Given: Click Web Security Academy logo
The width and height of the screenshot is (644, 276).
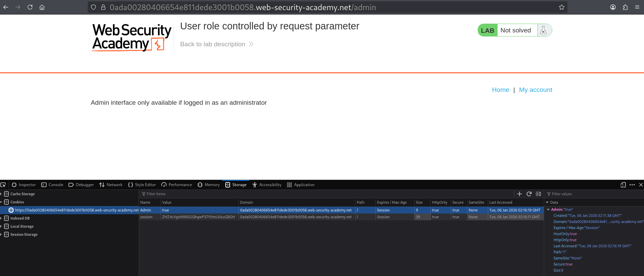Looking at the screenshot, I should coord(132,37).
